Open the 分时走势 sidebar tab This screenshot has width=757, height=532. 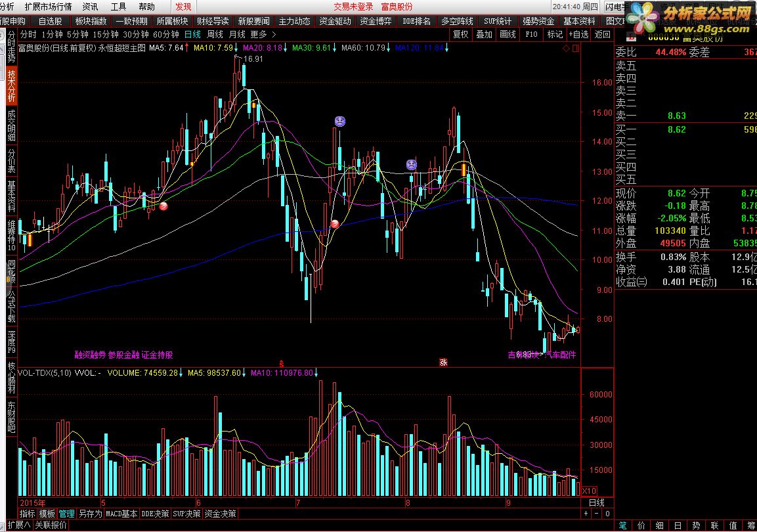12,47
